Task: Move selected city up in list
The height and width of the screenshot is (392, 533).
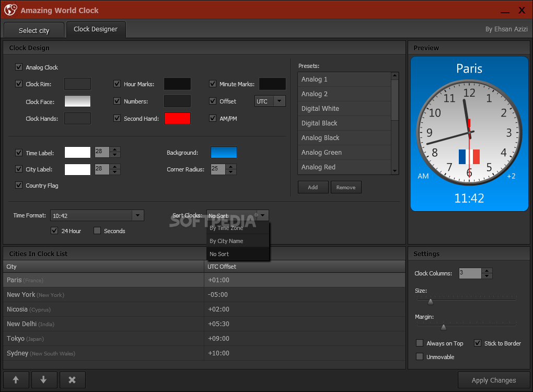Action: [16, 380]
